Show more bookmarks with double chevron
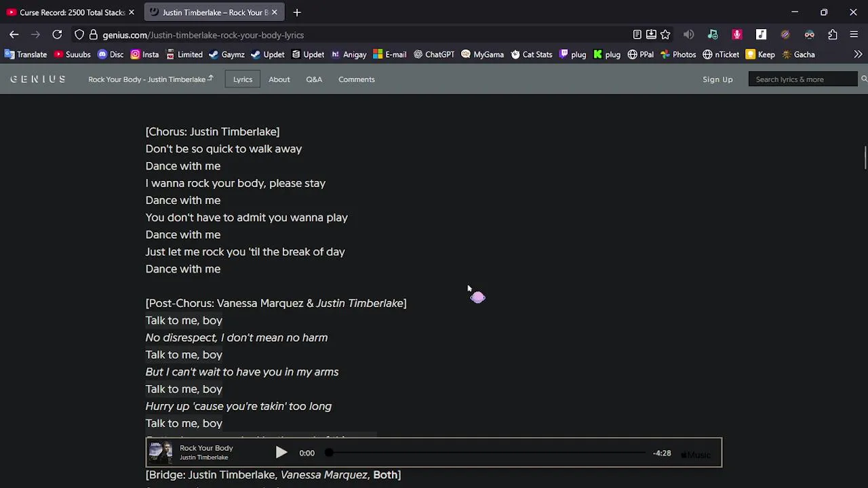Image resolution: width=868 pixels, height=488 pixels. pos(858,54)
